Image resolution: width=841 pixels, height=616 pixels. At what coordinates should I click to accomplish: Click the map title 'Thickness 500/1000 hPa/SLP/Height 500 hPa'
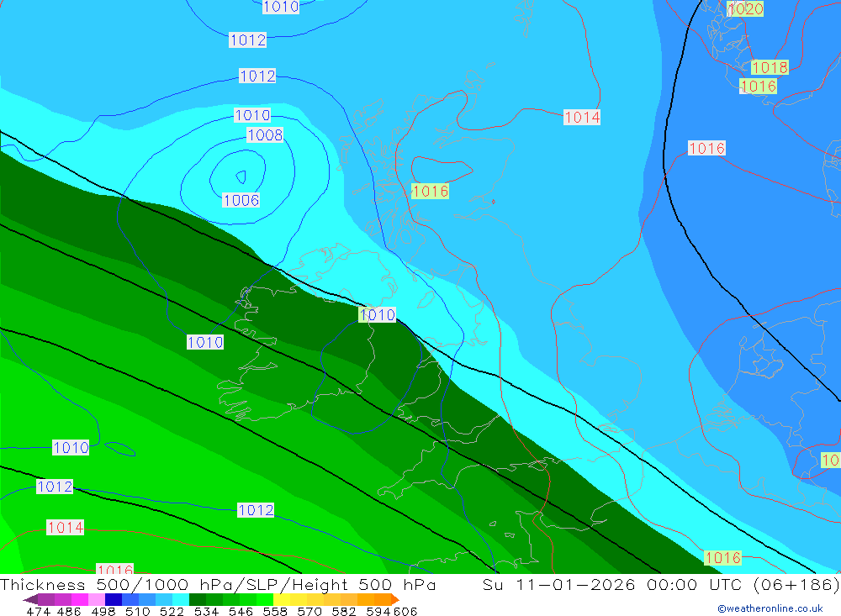(218, 584)
